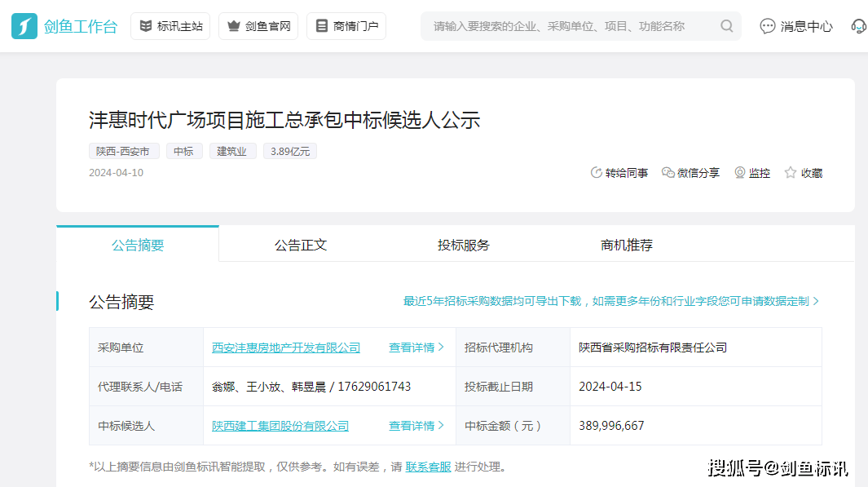Select the 389,996,667 amount value
The image size is (868, 487).
tap(612, 426)
